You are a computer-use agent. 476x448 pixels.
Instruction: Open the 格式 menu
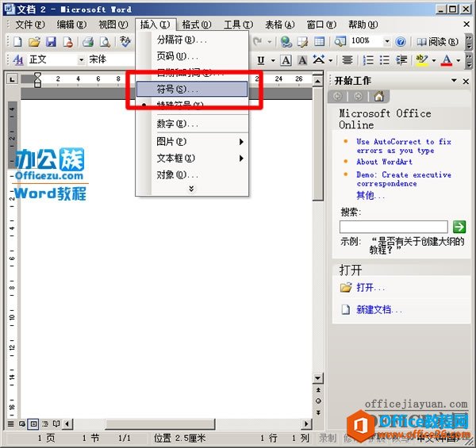pos(197,25)
